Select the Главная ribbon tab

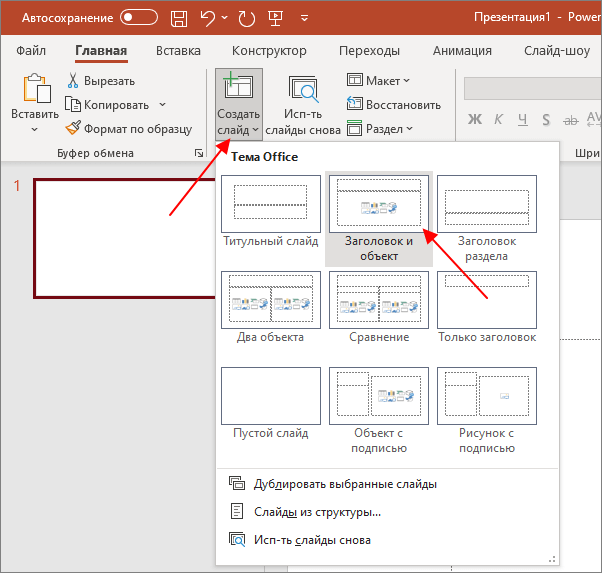click(101, 51)
